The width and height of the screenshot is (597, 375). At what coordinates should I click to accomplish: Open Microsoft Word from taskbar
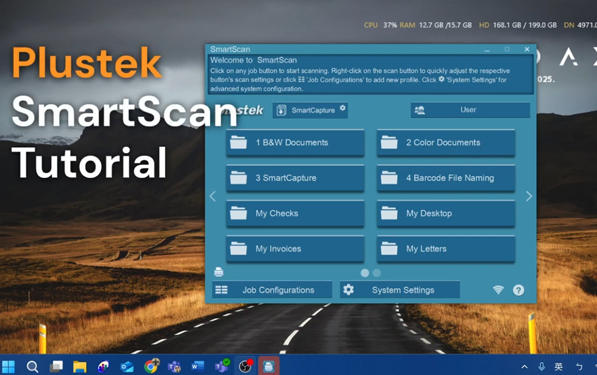(198, 367)
